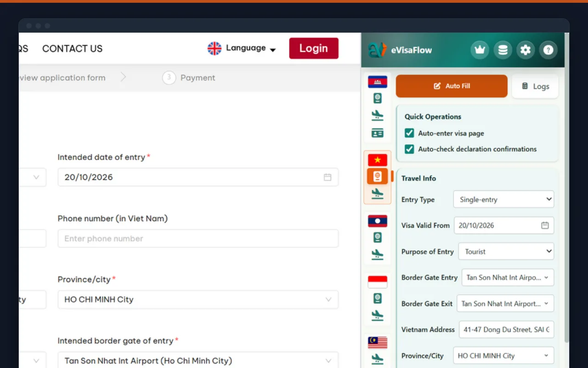Click the Visa Valid From date field
588x368 pixels.
(504, 225)
